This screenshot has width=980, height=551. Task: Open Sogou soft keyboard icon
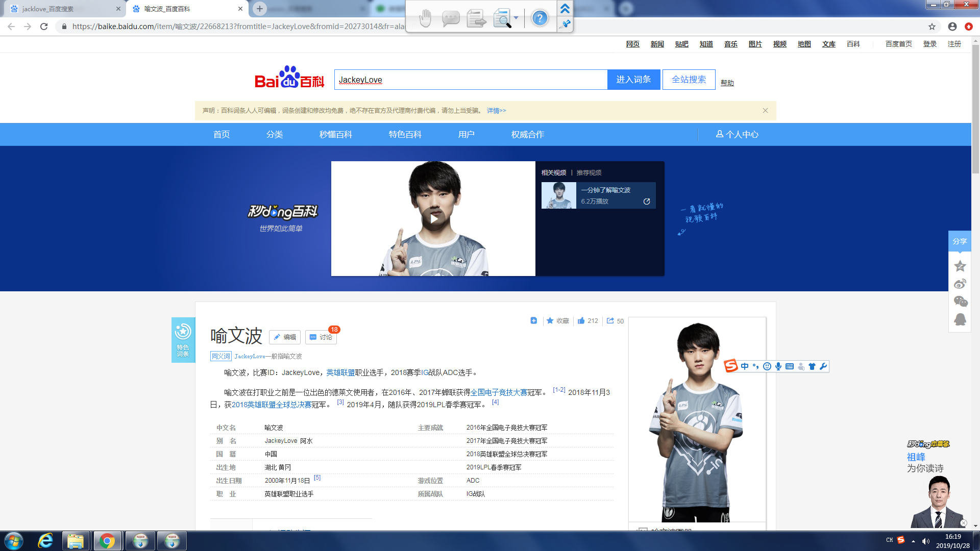click(790, 366)
